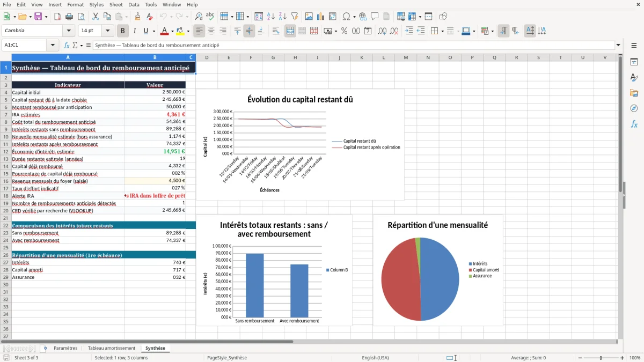Click the Select Function sigma button

(75, 45)
